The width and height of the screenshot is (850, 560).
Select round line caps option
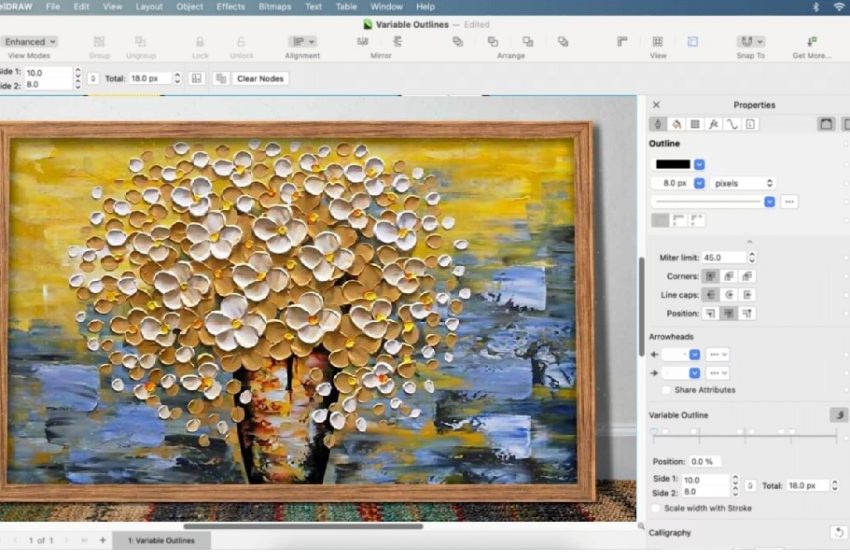pos(729,295)
